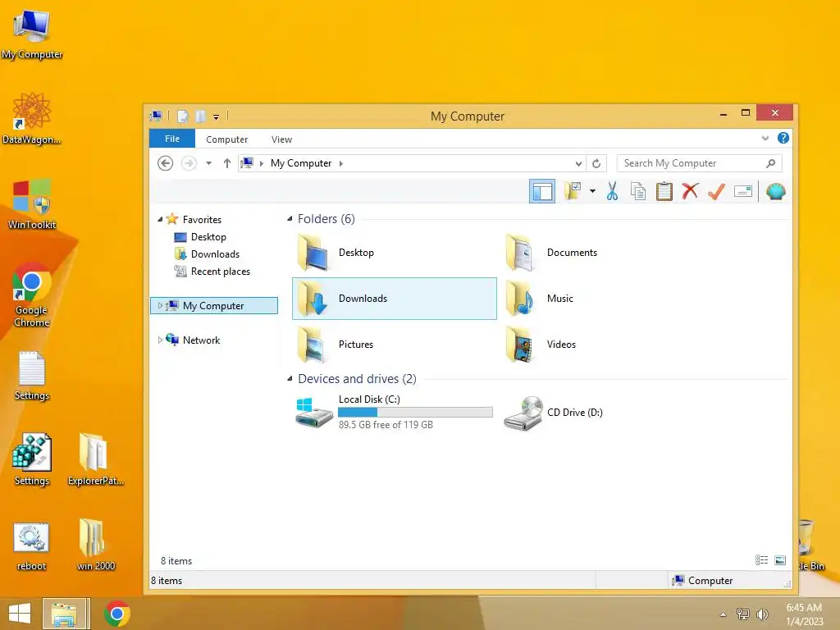Expand the Network tree node arrow
The height and width of the screenshot is (630, 840).
[160, 340]
